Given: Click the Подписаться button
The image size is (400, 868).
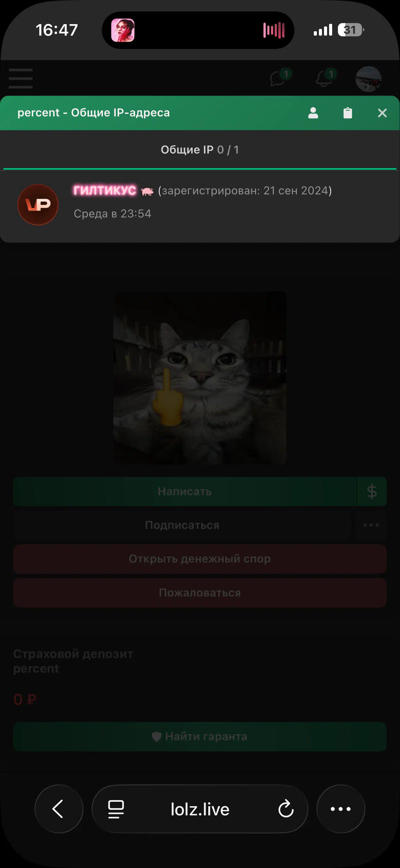Looking at the screenshot, I should coord(182,525).
